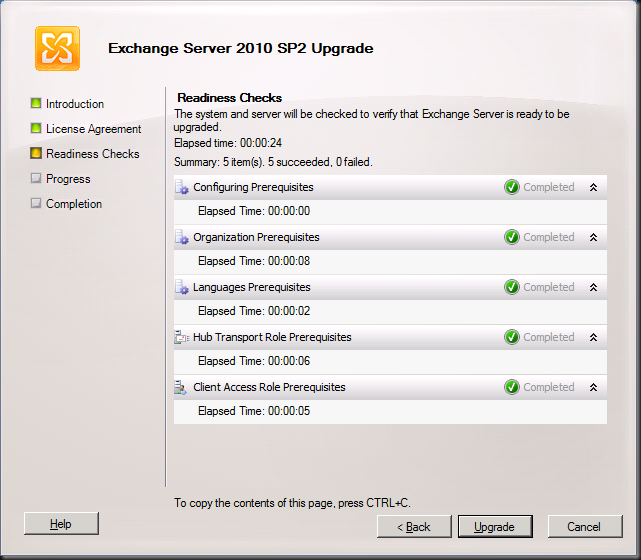Go back with the Back button
Viewport: 641px width, 560px height.
[414, 527]
